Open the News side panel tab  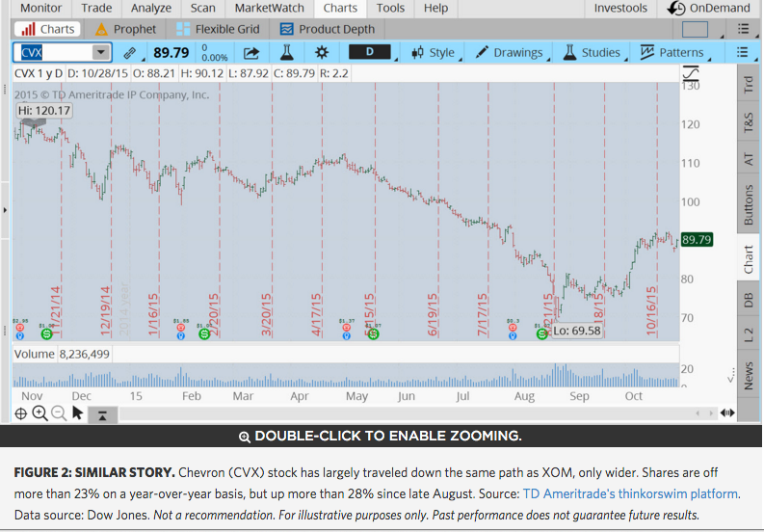(x=749, y=376)
